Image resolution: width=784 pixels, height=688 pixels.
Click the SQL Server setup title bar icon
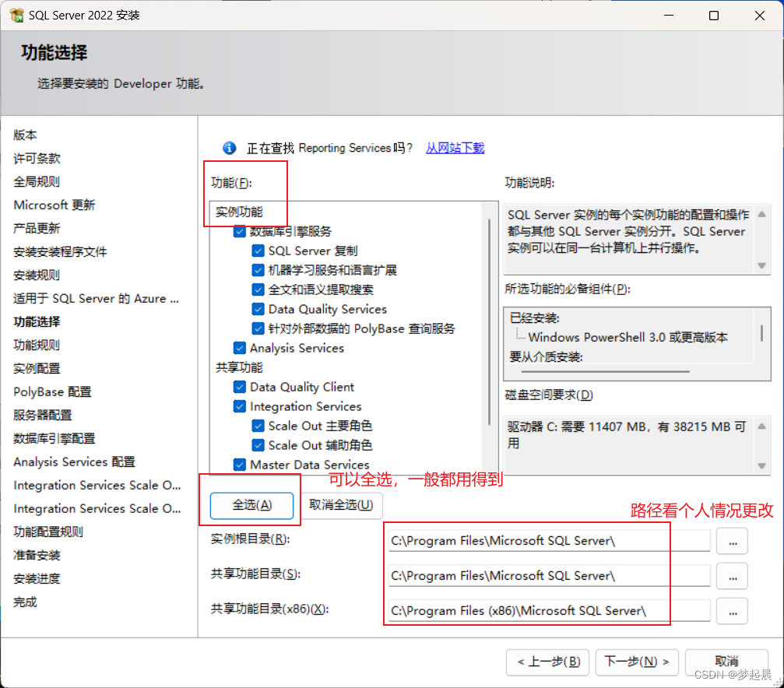tap(16, 15)
